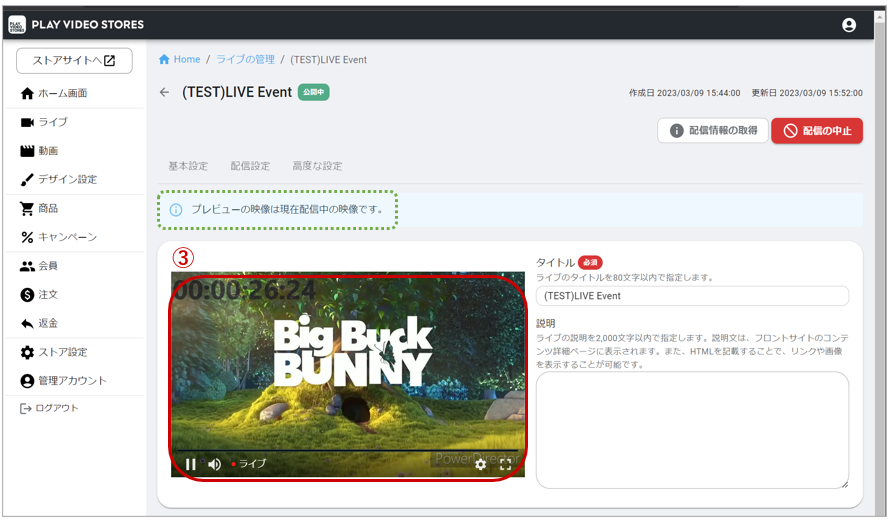Screen dimensions: 890x521
Task: Mute the preview video volume
Action: tap(215, 464)
